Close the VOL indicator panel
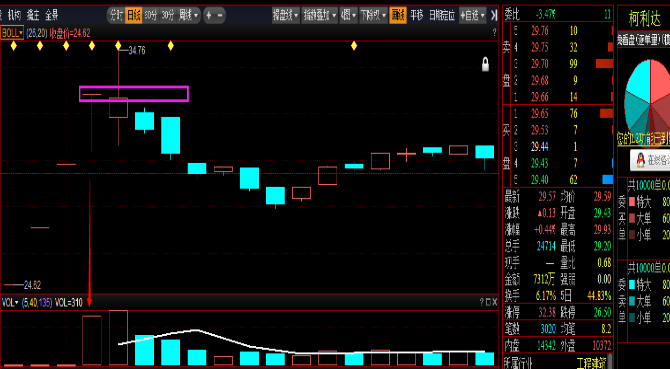The width and height of the screenshot is (670, 369). (495, 302)
